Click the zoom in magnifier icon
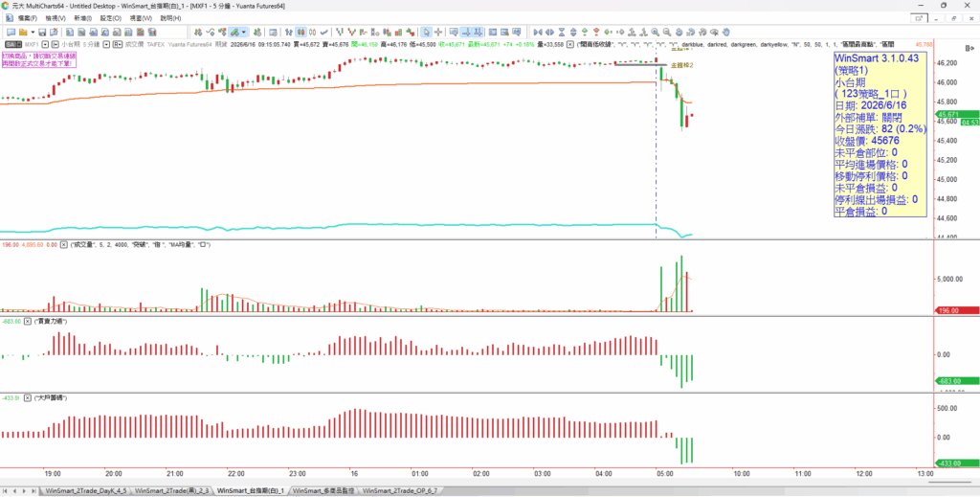 (x=655, y=32)
